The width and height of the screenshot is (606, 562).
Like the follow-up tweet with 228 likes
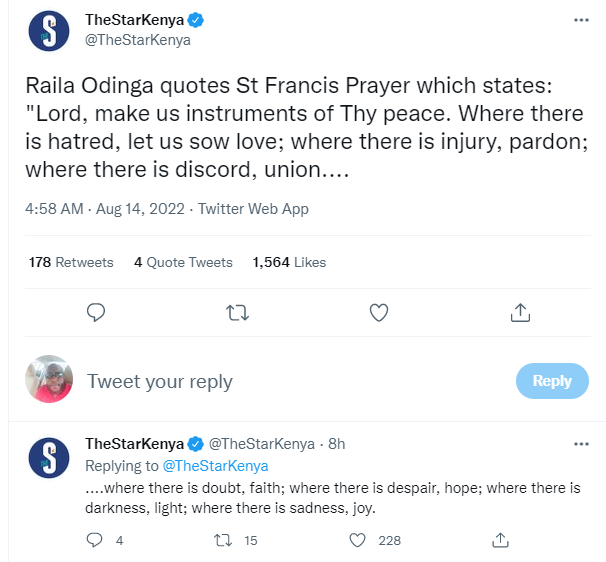click(x=358, y=540)
